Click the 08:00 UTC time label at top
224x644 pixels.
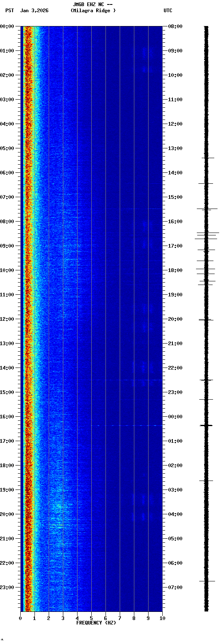[x=175, y=26]
